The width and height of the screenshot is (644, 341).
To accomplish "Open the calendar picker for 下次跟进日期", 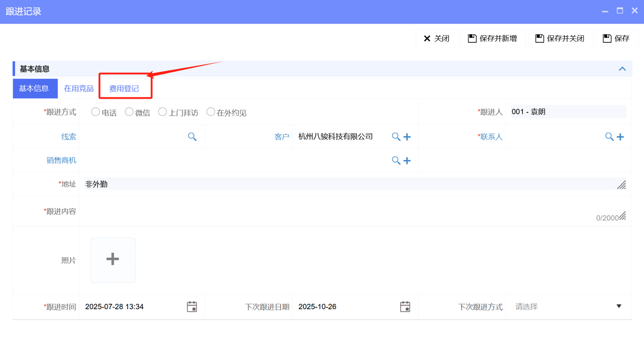I will pyautogui.click(x=406, y=306).
